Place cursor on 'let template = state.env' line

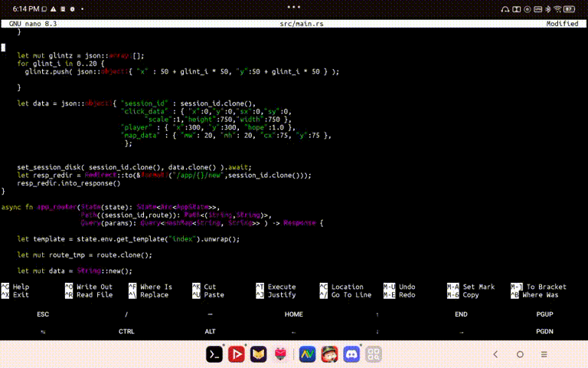(129, 239)
